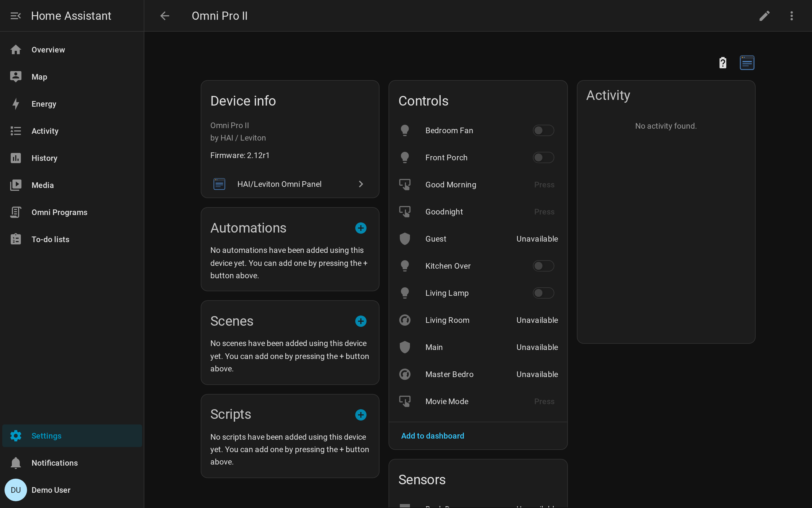812x508 pixels.
Task: Click the Guest Unavailable state
Action: (537, 239)
